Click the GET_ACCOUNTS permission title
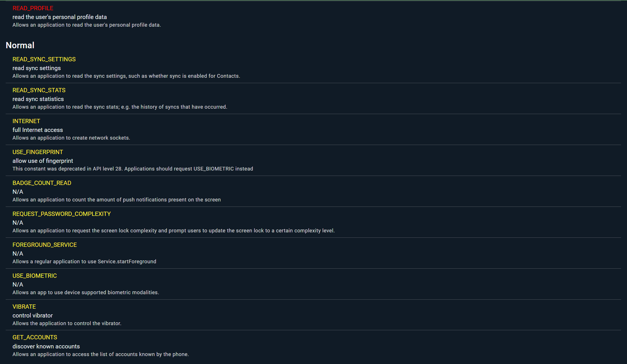Image resolution: width=627 pixels, height=364 pixels. click(x=35, y=337)
